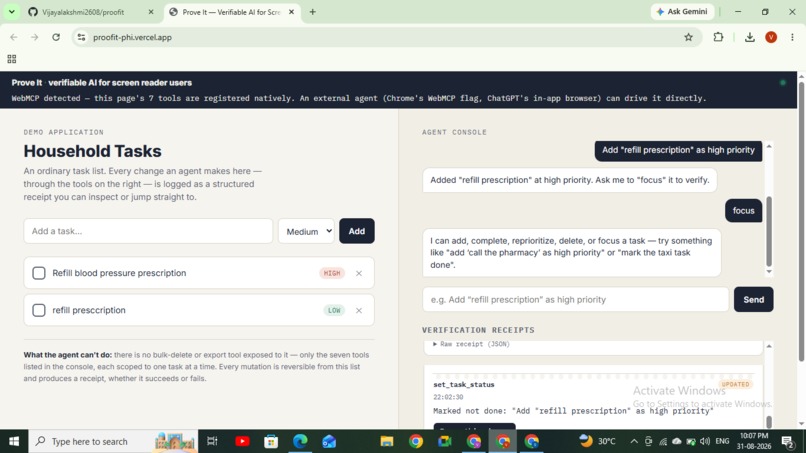The height and width of the screenshot is (453, 806).
Task: Focus the 'Add a task...' input field
Action: tap(148, 231)
